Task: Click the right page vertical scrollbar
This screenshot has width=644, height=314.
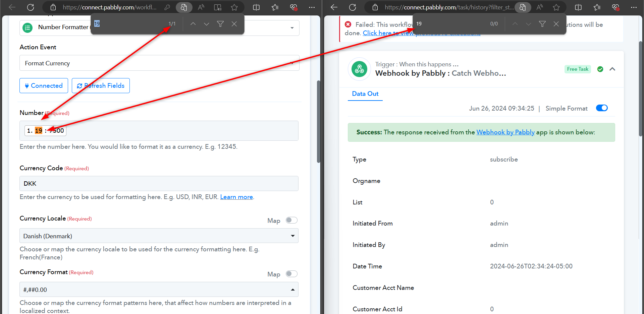Action: (x=641, y=88)
